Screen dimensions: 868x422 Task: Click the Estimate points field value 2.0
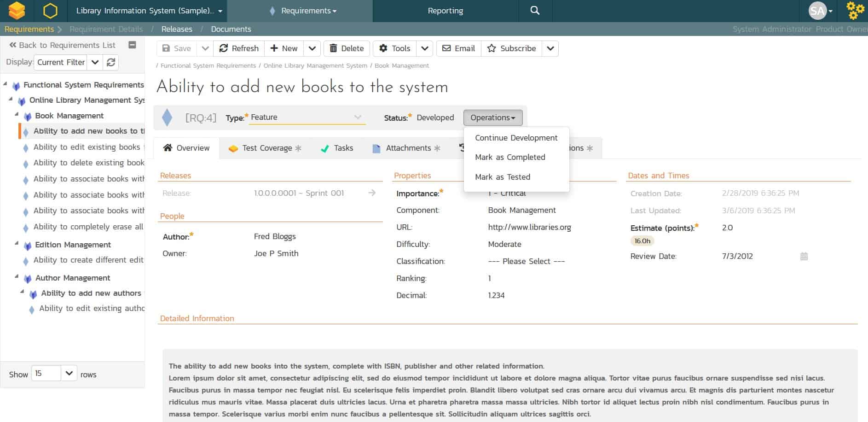[728, 228]
